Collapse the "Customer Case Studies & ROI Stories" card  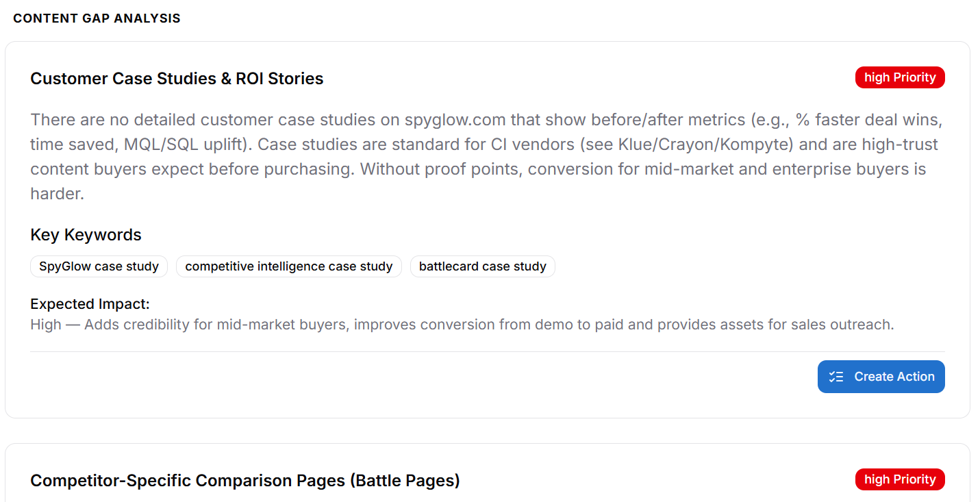(177, 78)
